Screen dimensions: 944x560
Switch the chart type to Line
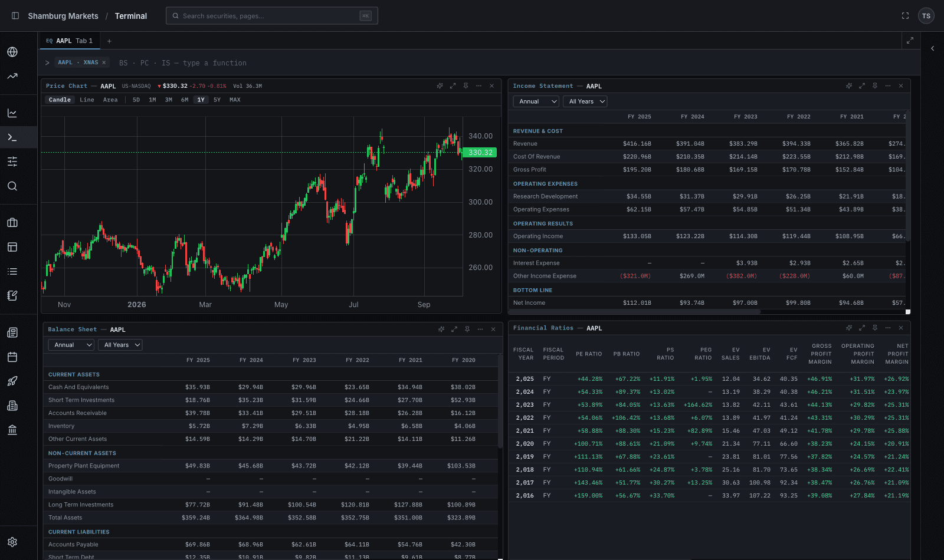87,100
